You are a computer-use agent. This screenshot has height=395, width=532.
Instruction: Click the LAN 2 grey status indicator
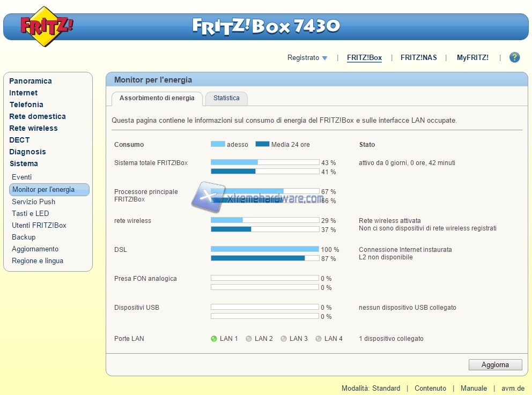click(x=249, y=339)
